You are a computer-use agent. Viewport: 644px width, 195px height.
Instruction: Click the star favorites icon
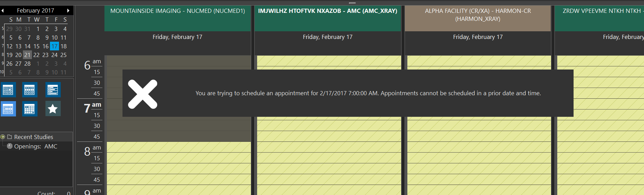53,109
